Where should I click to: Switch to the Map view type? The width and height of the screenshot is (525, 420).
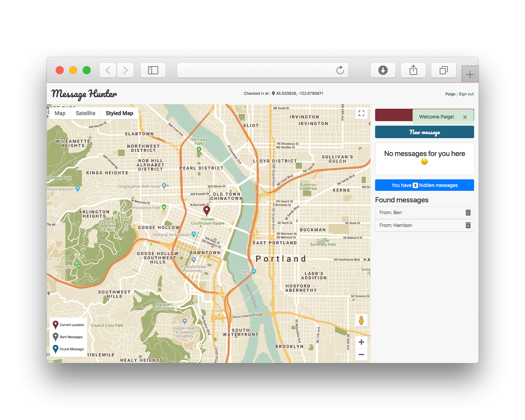[x=60, y=113]
